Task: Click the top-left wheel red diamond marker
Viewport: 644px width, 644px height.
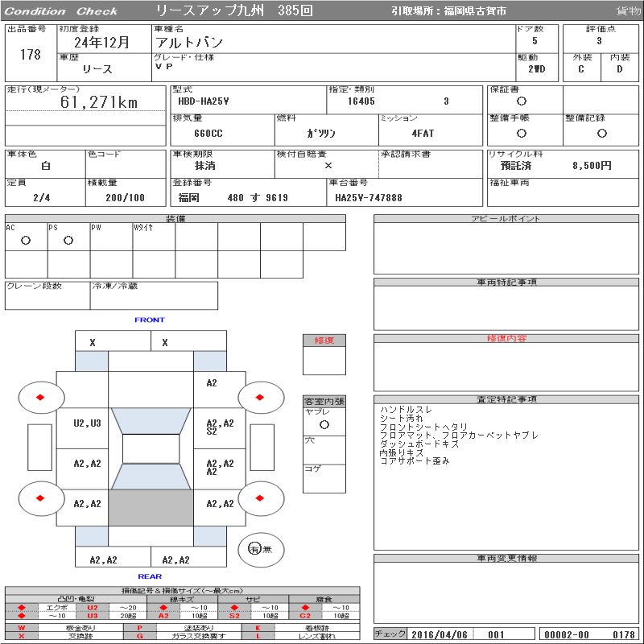Action: [39, 397]
